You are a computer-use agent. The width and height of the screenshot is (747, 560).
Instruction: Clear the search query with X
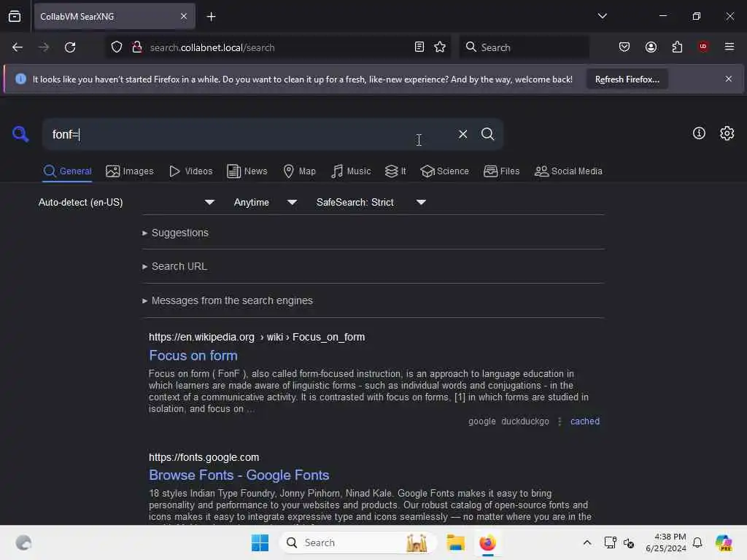point(462,134)
